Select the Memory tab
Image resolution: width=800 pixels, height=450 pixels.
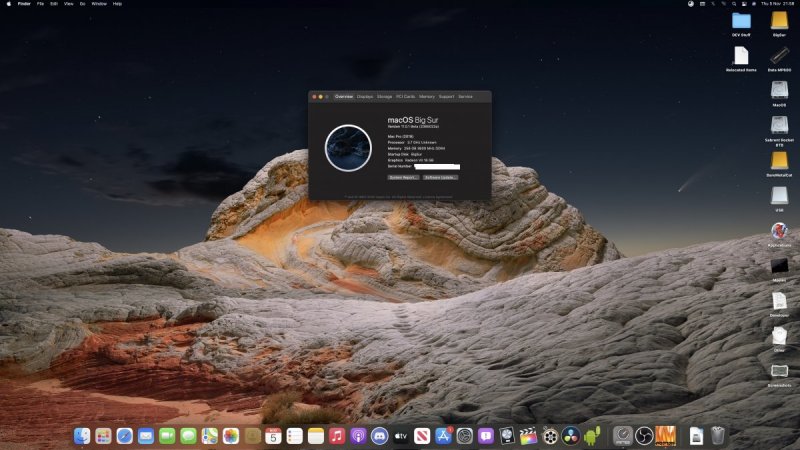click(427, 96)
